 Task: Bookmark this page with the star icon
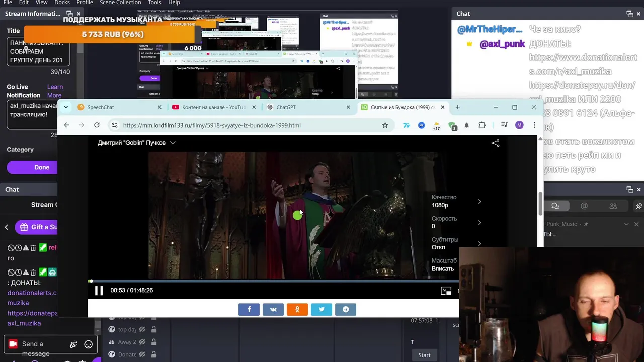(x=385, y=125)
